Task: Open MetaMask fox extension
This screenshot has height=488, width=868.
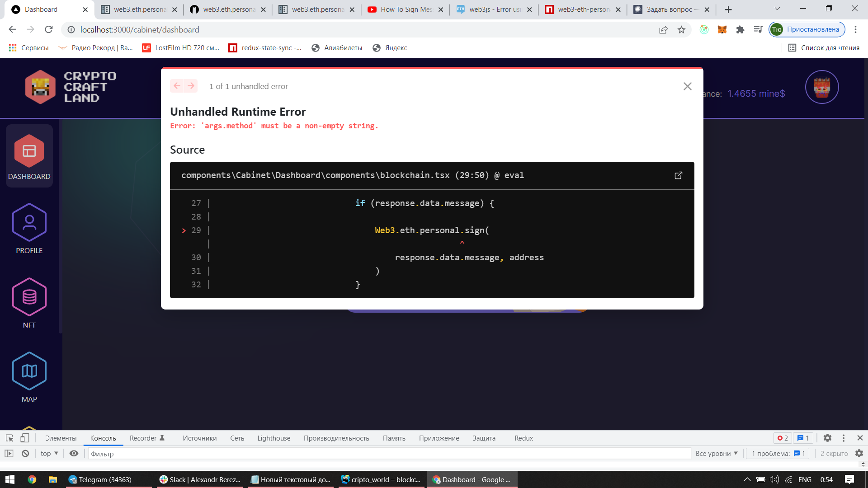Action: pos(722,29)
